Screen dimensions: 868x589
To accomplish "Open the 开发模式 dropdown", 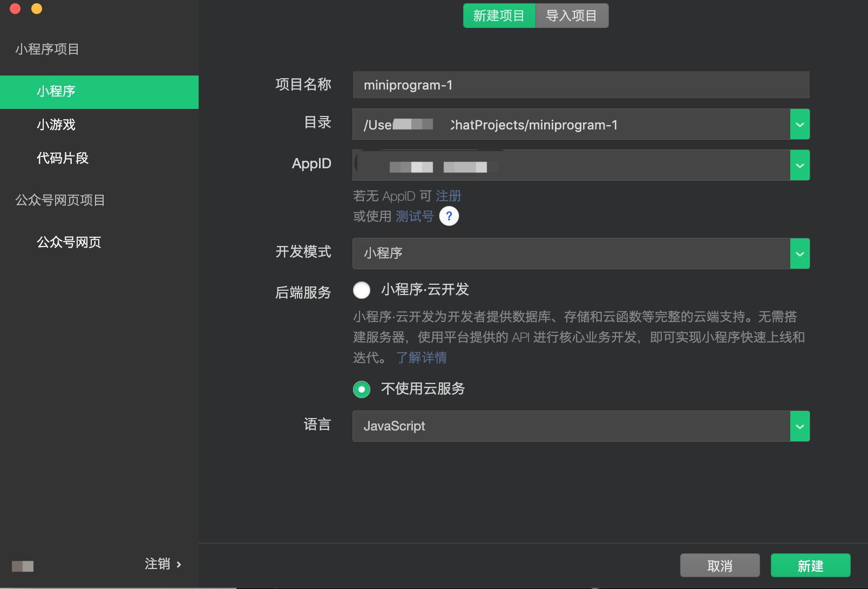I will tap(799, 254).
